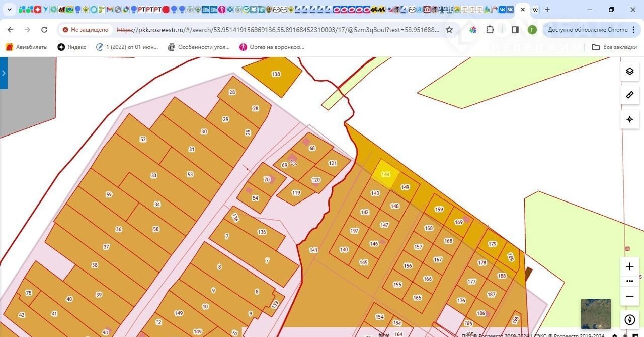Zoom out with the minus button

[x=629, y=296]
